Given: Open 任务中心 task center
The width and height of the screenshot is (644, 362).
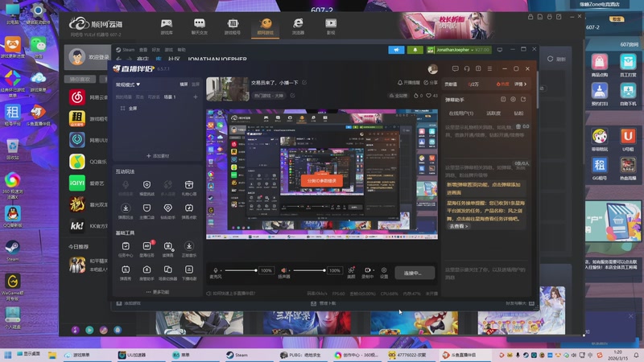Looking at the screenshot, I should point(126,249).
